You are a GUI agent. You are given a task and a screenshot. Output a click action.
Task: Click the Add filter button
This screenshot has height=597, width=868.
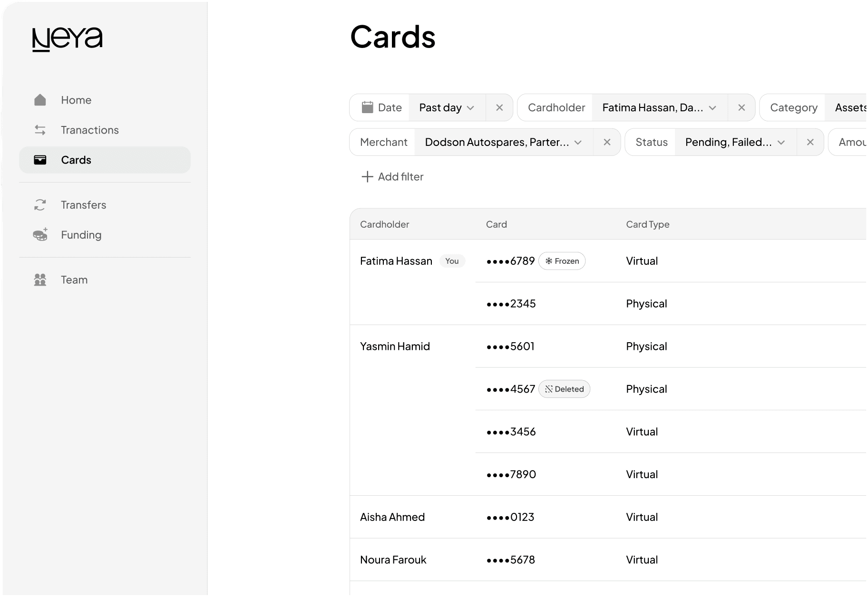tap(392, 177)
